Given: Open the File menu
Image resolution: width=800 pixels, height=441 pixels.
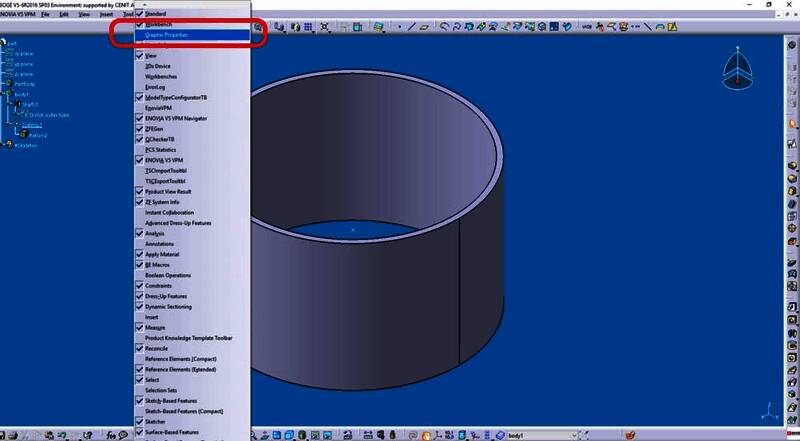Looking at the screenshot, I should click(x=44, y=14).
